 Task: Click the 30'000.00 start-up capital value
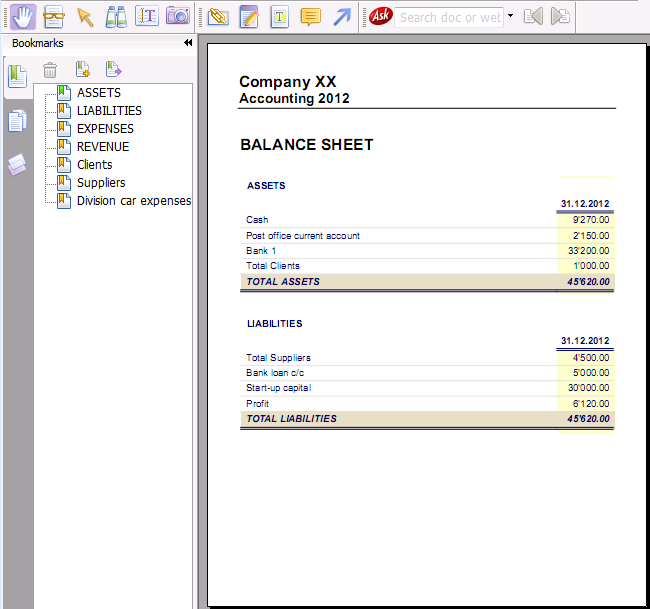(589, 388)
